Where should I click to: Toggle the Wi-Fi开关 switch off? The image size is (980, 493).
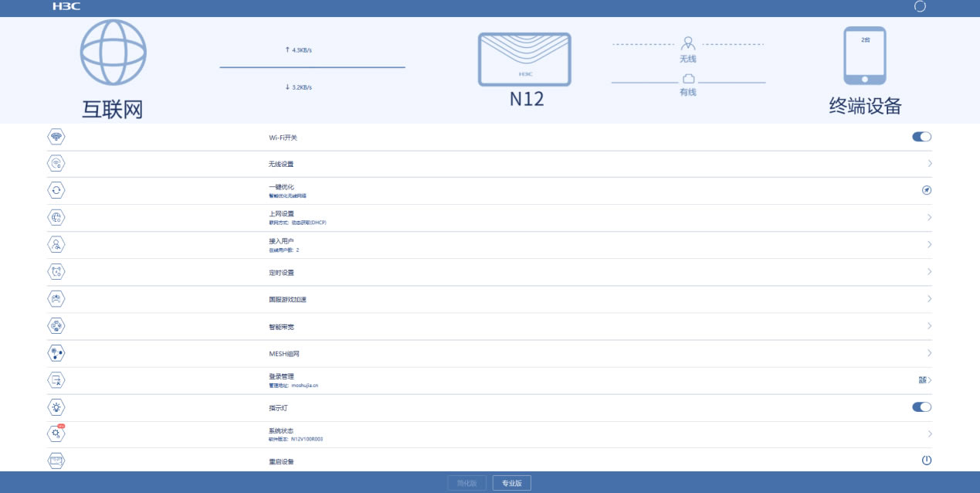click(x=921, y=136)
